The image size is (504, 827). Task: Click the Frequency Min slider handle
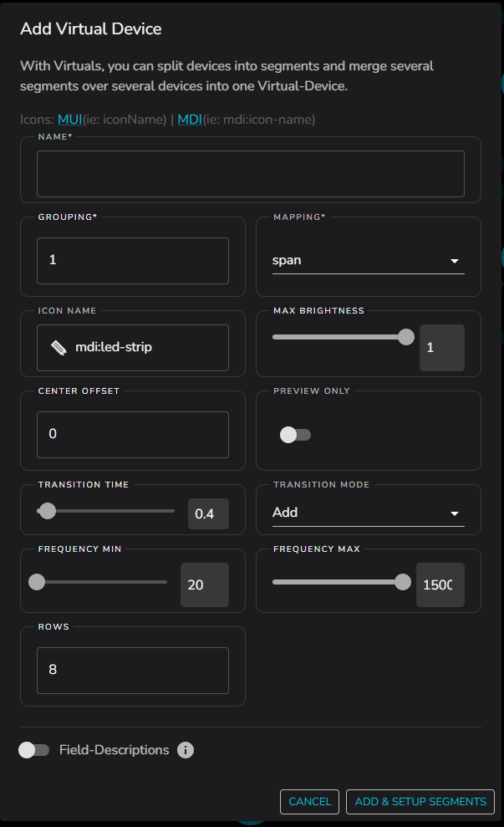37,582
